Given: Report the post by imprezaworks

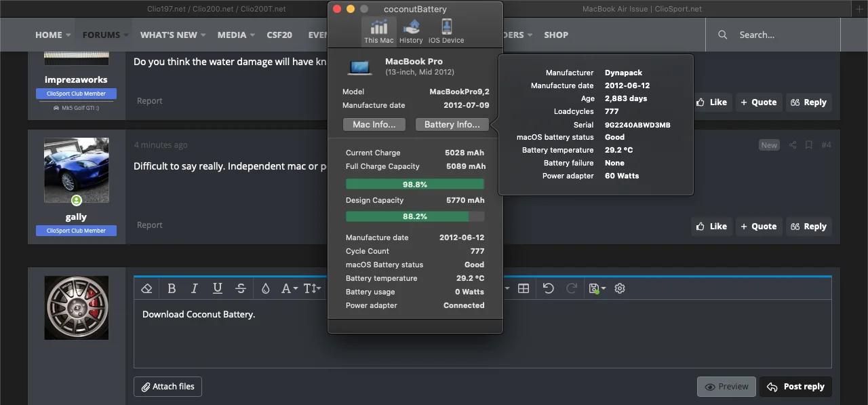Looking at the screenshot, I should [x=149, y=101].
